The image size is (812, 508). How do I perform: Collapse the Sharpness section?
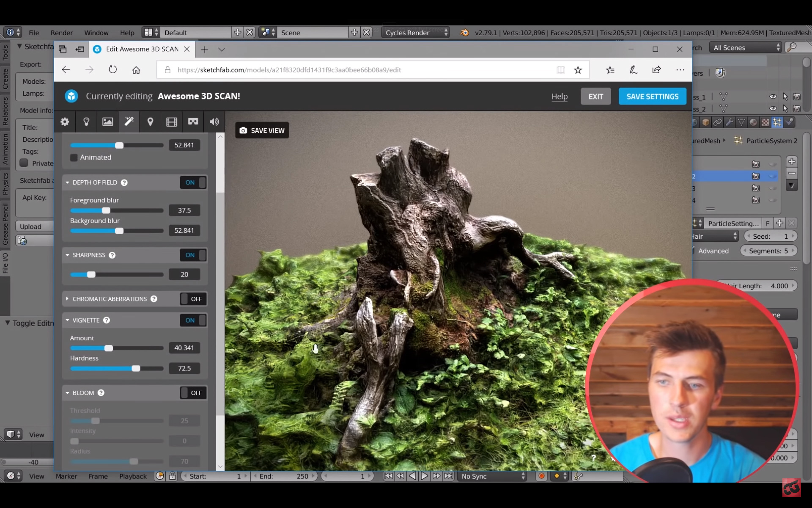pyautogui.click(x=67, y=255)
